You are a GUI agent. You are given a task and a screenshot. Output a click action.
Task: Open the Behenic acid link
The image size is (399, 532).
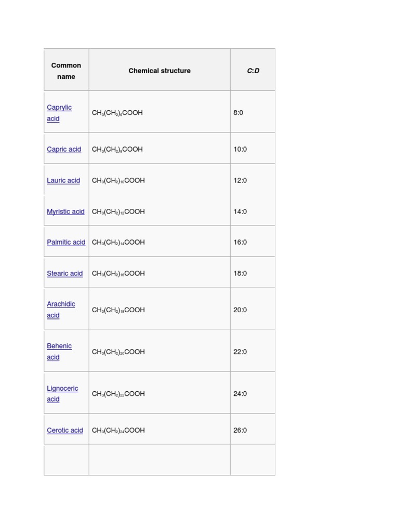59,346
